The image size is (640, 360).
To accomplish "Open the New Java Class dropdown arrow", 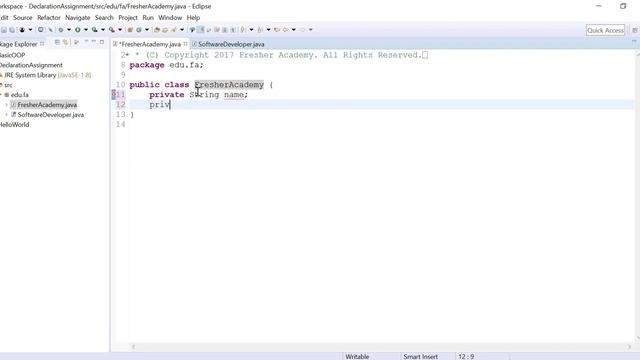I will pyautogui.click(x=147, y=30).
